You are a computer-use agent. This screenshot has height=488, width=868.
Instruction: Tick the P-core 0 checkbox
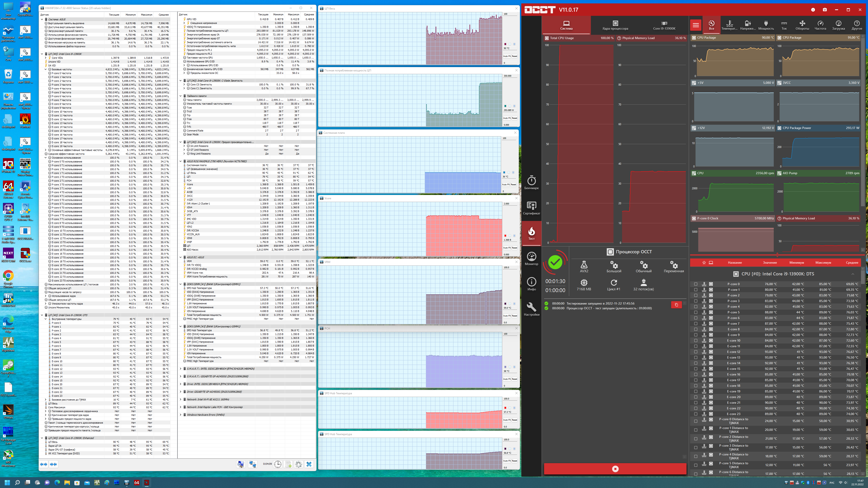tap(696, 284)
